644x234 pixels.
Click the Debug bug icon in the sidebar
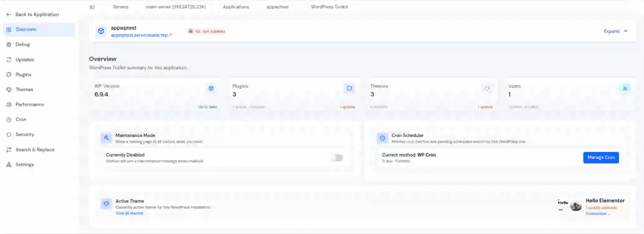(9, 44)
